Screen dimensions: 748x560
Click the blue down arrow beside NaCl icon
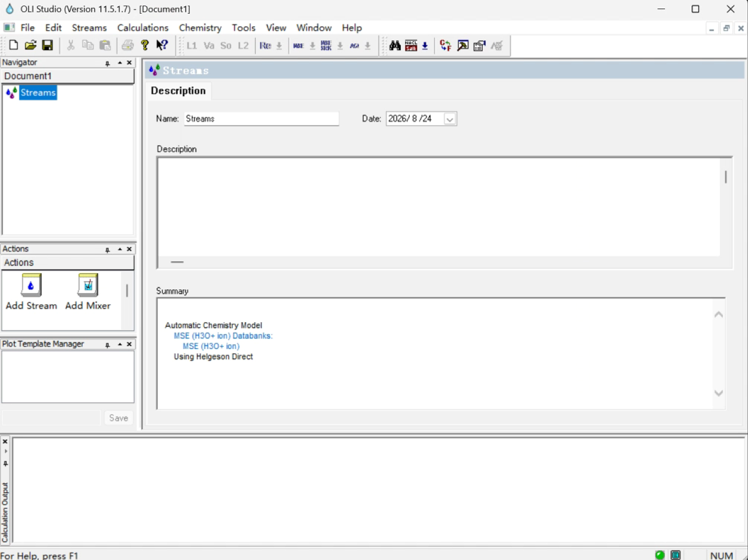pyautogui.click(x=425, y=46)
